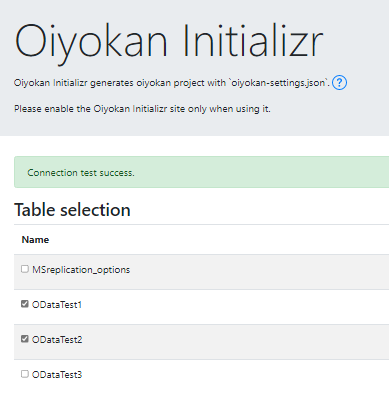Click the Table selection heading
The width and height of the screenshot is (389, 393).
coord(72,210)
